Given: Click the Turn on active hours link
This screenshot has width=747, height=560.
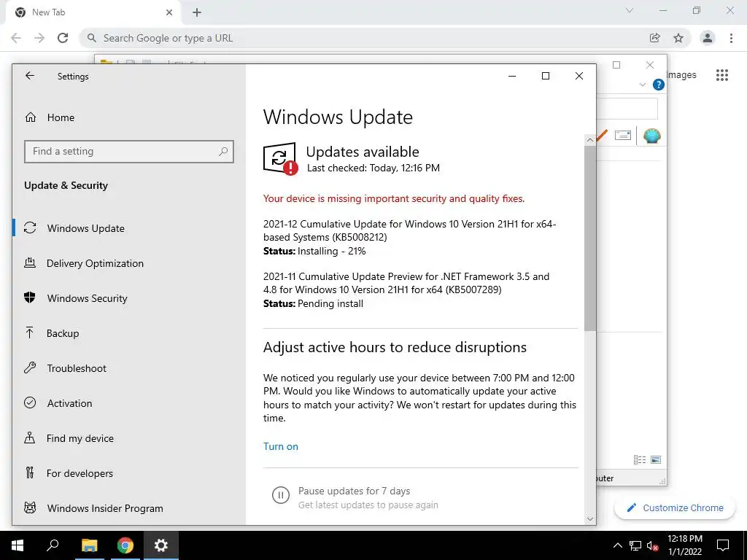Looking at the screenshot, I should click(x=281, y=446).
